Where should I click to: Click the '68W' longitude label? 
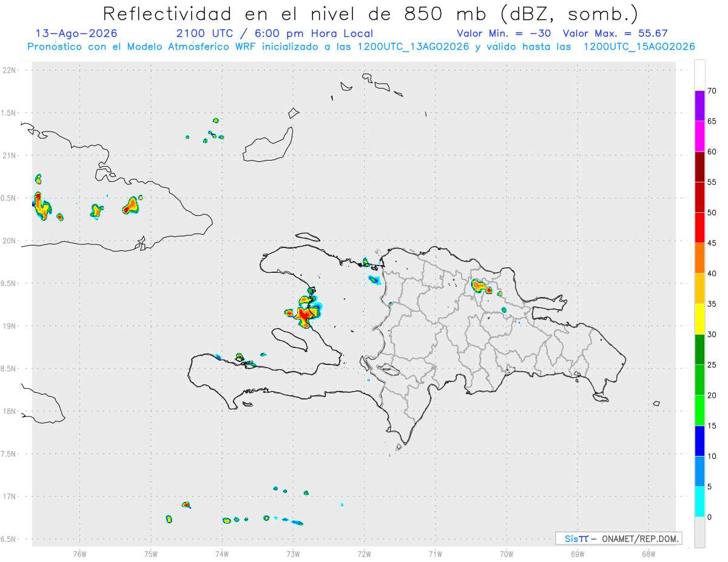coord(649,554)
